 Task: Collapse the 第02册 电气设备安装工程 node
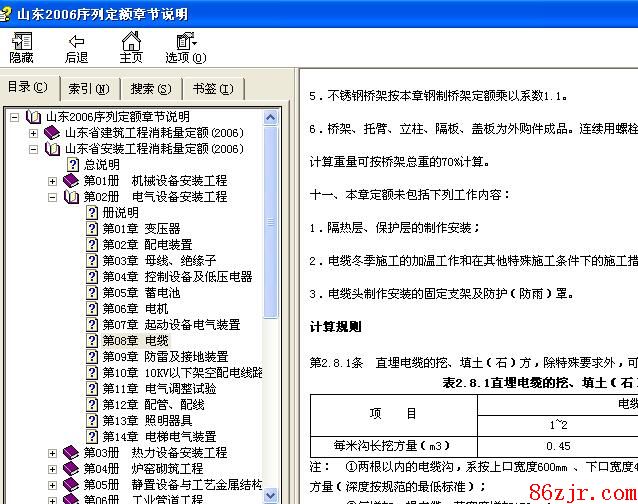pos(53,197)
